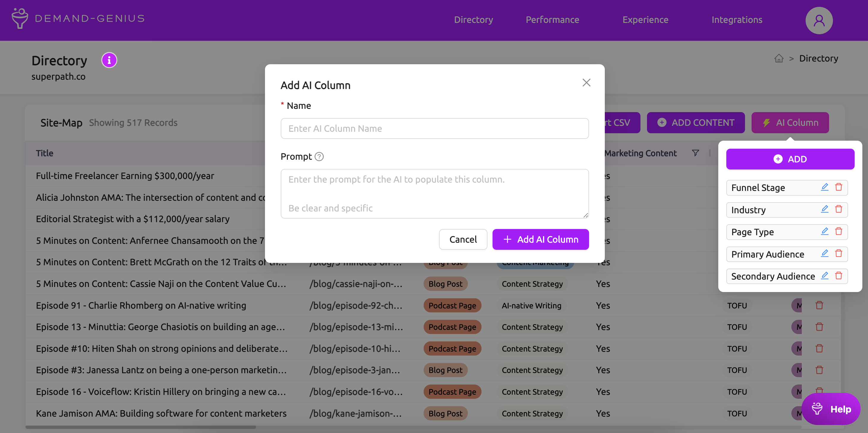
Task: Click the Prompt help question icon
Action: [319, 156]
